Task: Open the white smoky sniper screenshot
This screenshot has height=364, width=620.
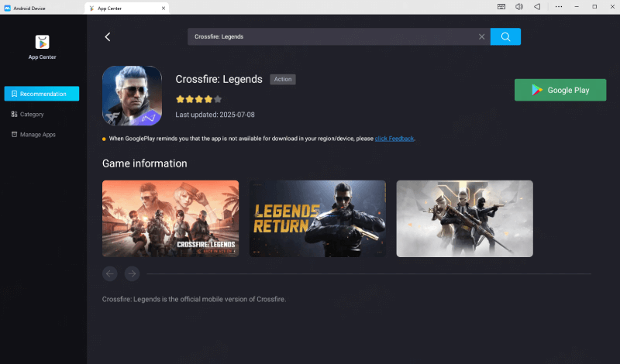Action: click(x=464, y=218)
